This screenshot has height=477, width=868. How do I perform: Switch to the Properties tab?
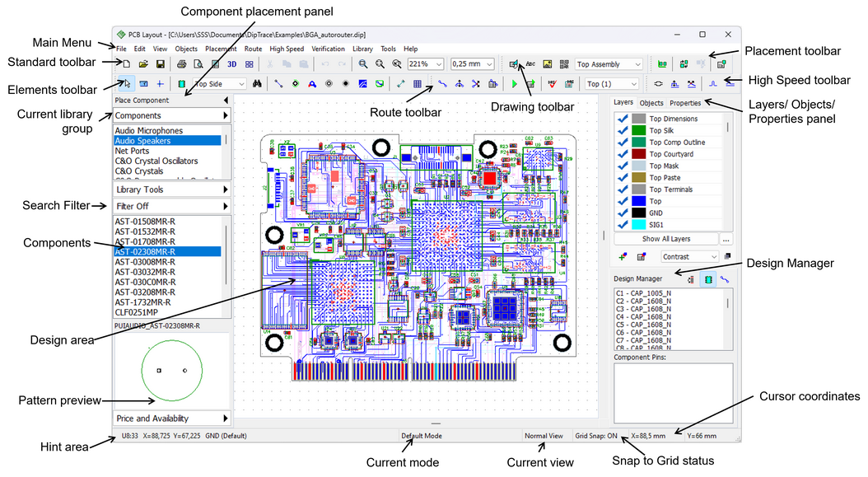tap(685, 103)
